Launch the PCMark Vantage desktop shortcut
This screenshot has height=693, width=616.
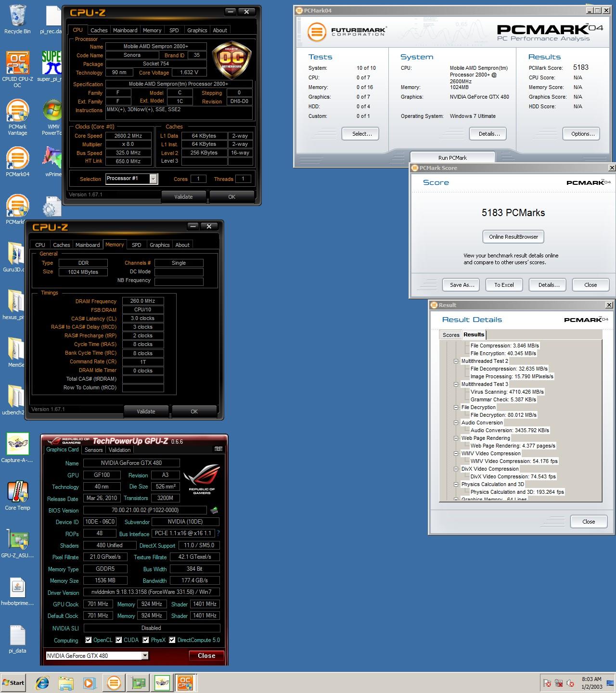point(17,117)
